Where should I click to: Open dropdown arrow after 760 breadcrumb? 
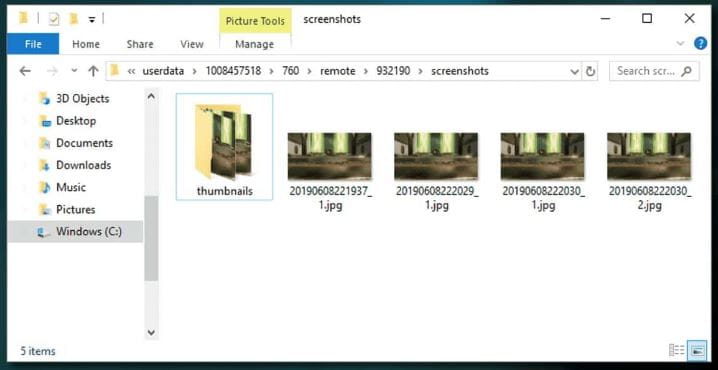pyautogui.click(x=310, y=71)
